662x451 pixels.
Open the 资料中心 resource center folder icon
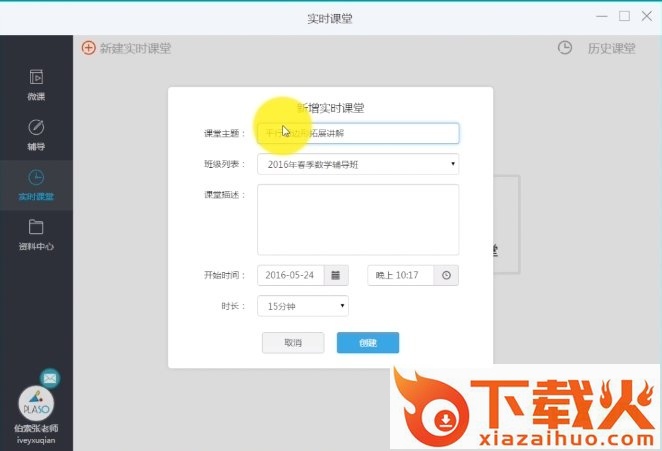pos(36,227)
